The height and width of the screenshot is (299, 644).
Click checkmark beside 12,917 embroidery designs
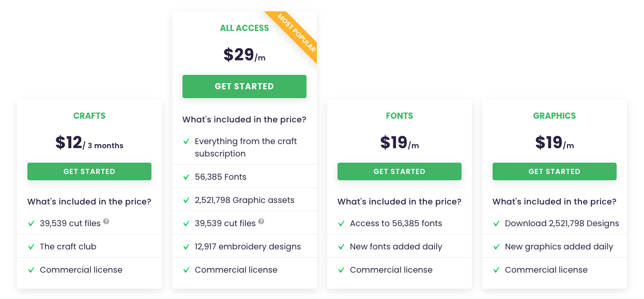pos(186,247)
